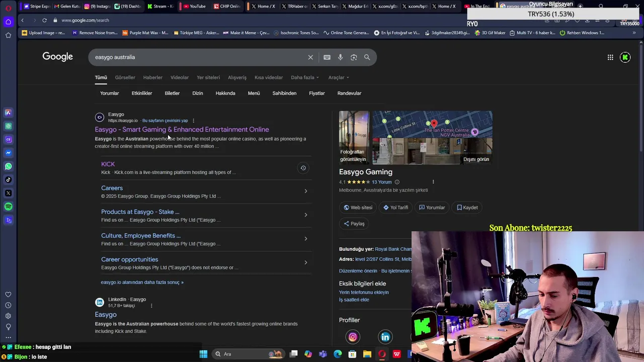Image resolution: width=644 pixels, height=362 pixels.
Task: Open the Windows Start button
Action: pos(203,354)
